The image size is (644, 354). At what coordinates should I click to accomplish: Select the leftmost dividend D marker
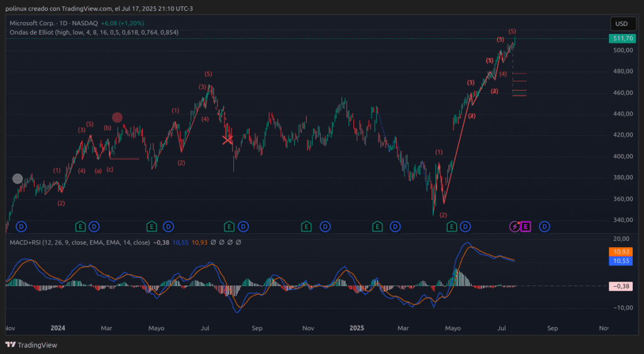coord(21,226)
